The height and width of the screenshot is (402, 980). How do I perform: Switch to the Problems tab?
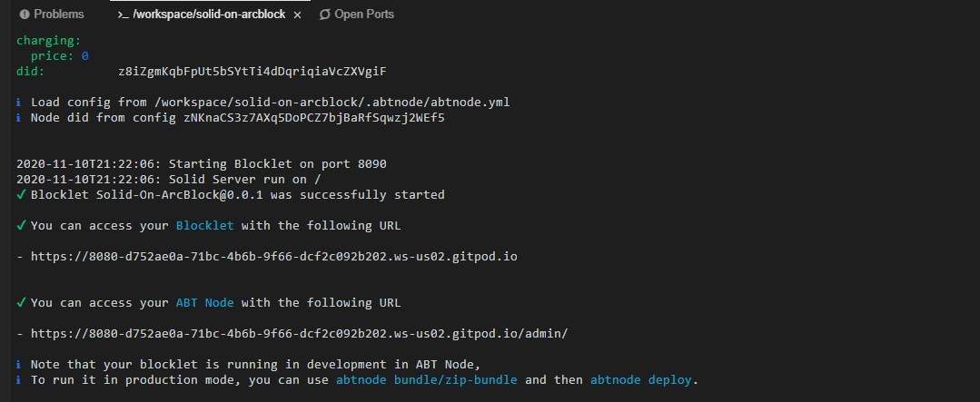58,15
